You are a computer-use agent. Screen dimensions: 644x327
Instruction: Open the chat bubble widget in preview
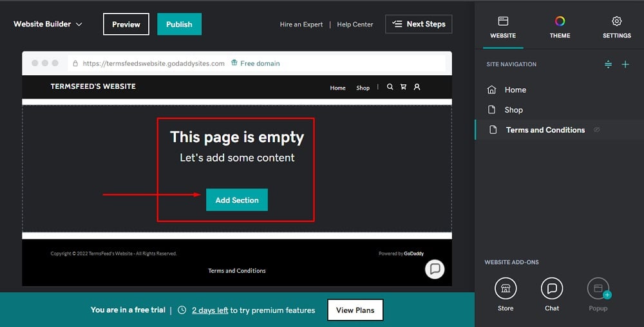(x=435, y=269)
